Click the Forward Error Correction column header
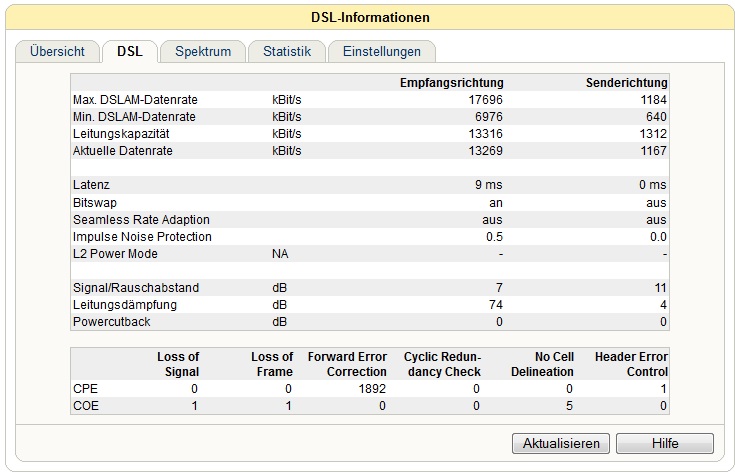 [x=347, y=364]
